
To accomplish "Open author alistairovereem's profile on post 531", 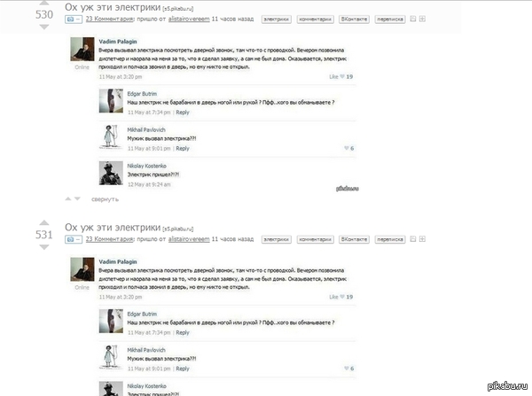I will (x=189, y=239).
